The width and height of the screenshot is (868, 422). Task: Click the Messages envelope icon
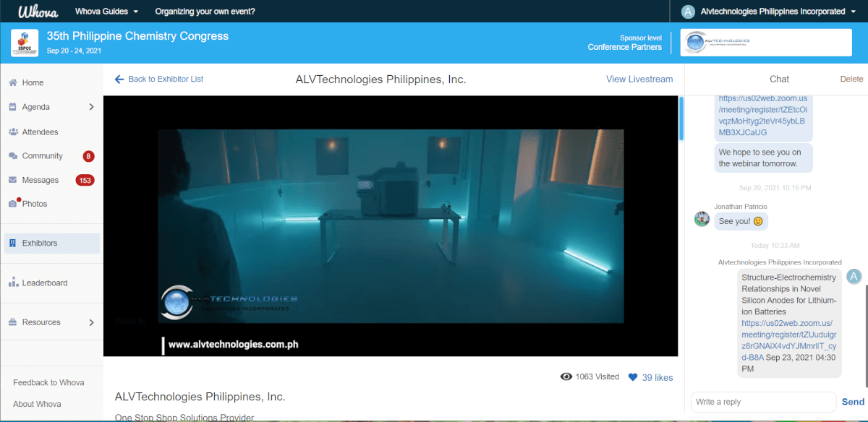pos(13,180)
